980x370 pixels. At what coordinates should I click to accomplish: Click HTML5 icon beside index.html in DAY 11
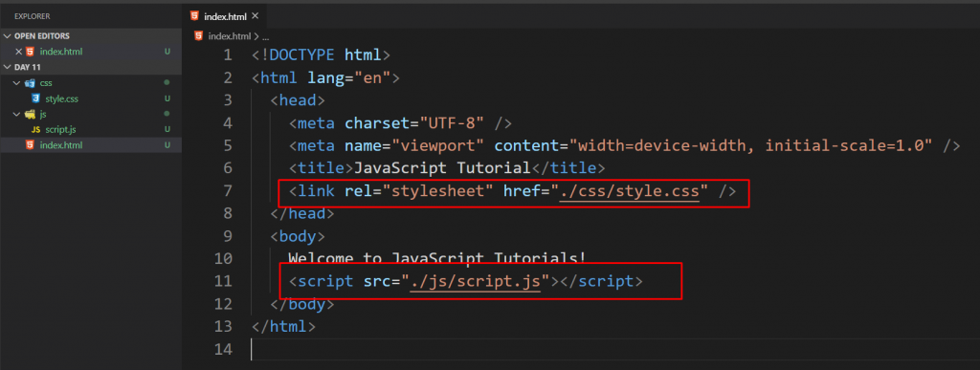click(x=30, y=145)
